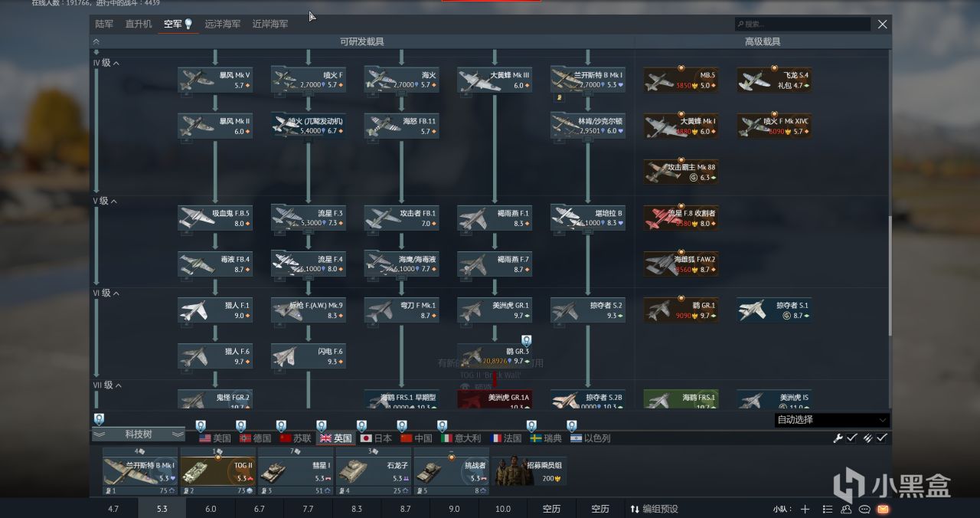Screen dimensions: 980x518
Task: Select the 日本 nation tab
Action: (x=376, y=438)
